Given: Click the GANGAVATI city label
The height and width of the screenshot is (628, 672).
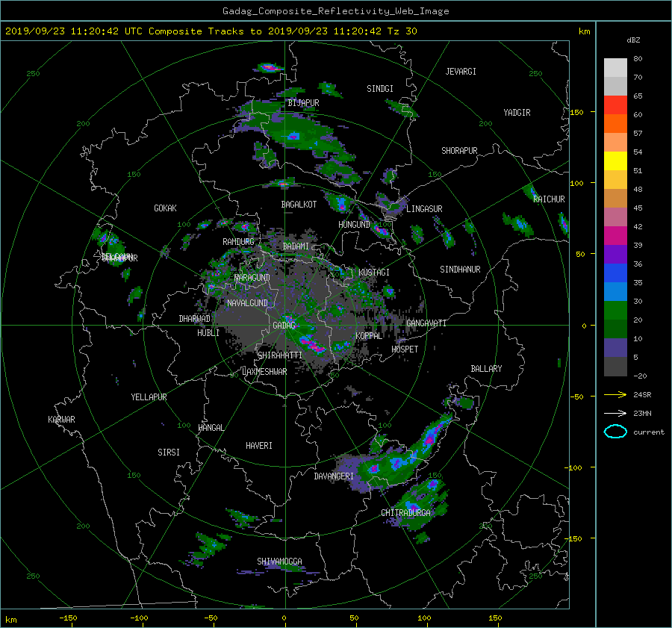Looking at the screenshot, I should coord(426,323).
